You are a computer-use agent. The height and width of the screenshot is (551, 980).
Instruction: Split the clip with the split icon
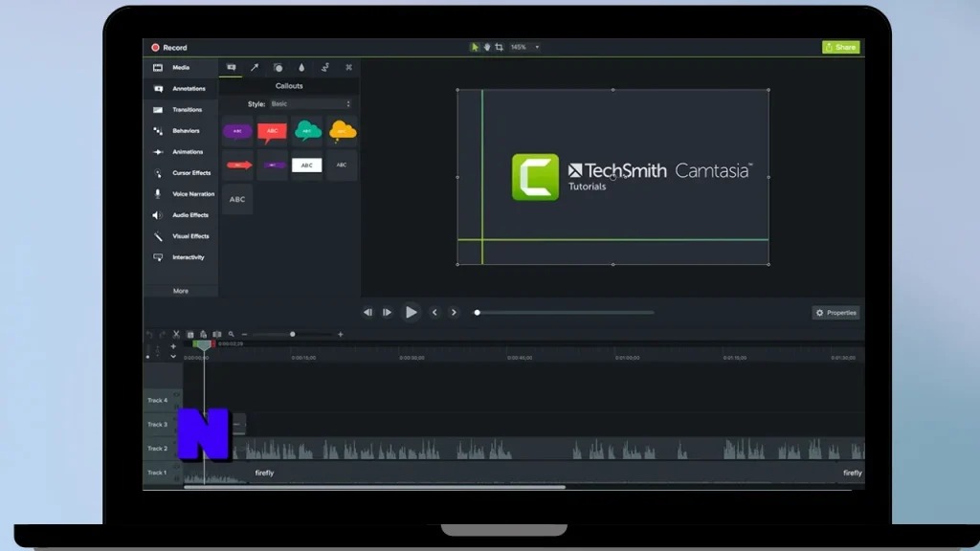coord(217,334)
